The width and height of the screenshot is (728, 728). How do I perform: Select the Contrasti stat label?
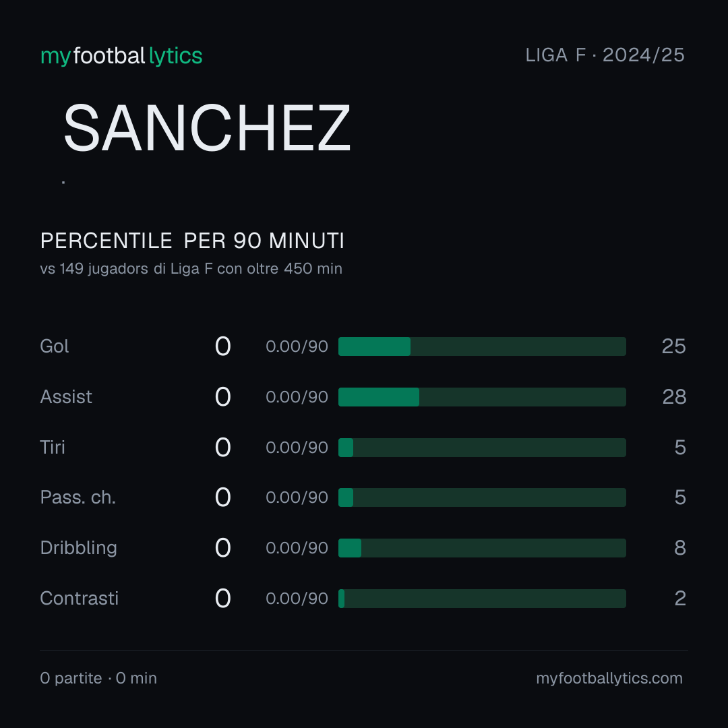(80, 599)
